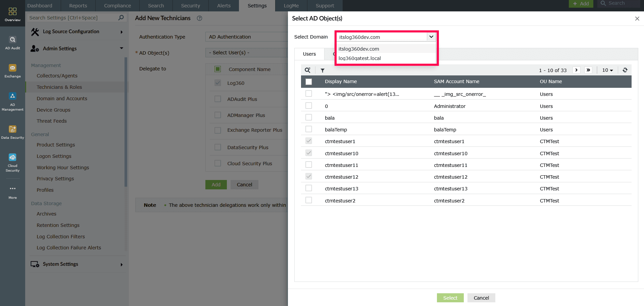Refresh the AD objects list
The width and height of the screenshot is (644, 306).
pos(625,70)
